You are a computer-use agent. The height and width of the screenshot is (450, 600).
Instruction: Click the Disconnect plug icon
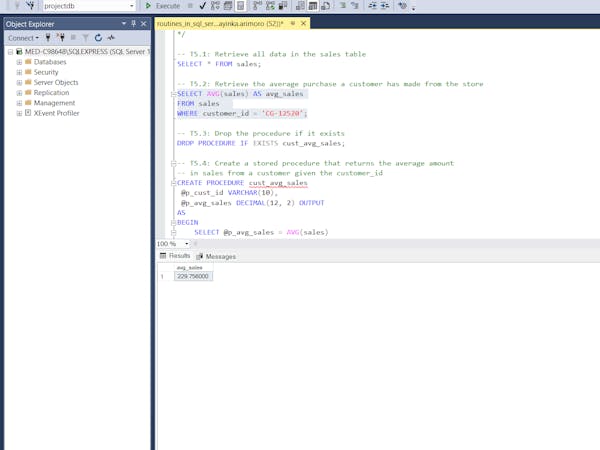click(x=60, y=38)
